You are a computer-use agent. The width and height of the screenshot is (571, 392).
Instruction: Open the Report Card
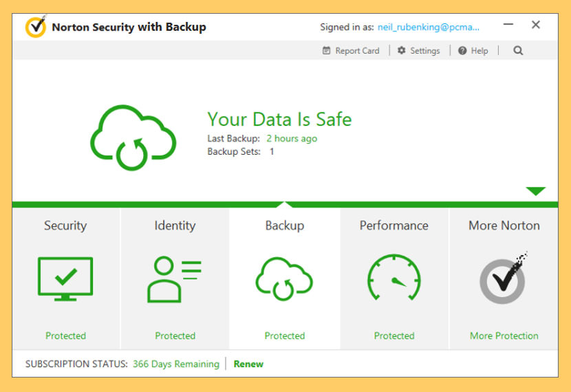[351, 51]
